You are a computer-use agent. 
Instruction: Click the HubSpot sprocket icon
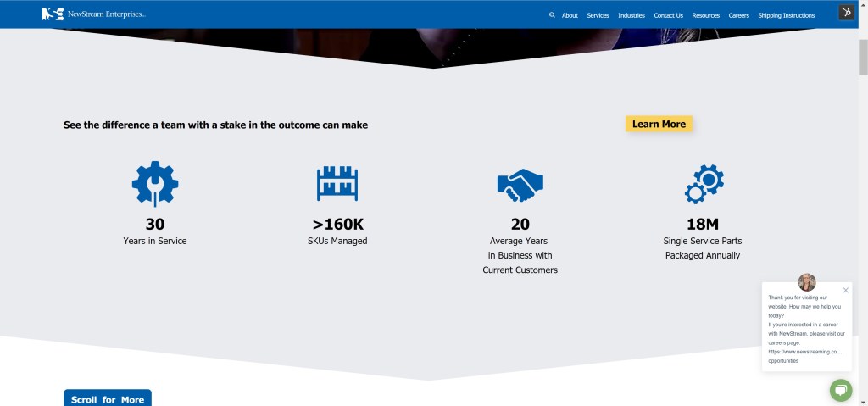846,12
